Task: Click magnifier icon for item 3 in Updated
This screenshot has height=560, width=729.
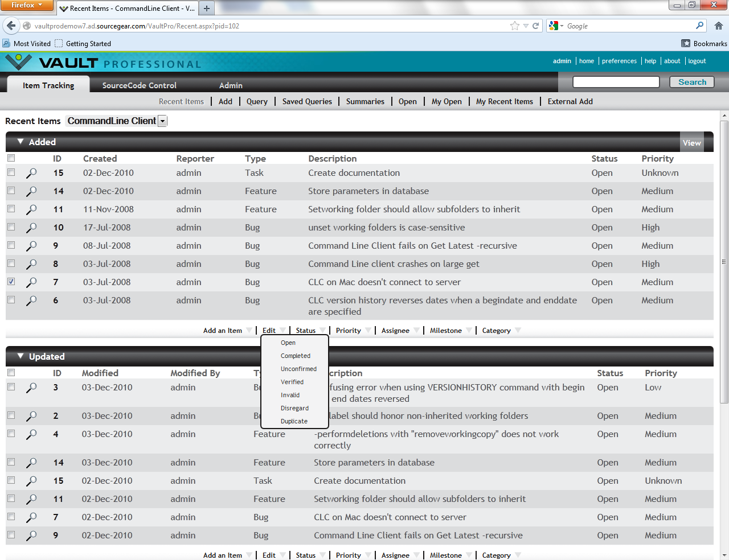Action: pyautogui.click(x=31, y=388)
